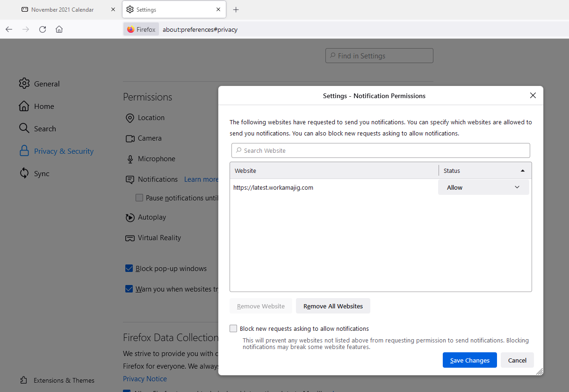
Task: Click the Firefox identity icon in address bar
Action: (x=141, y=29)
